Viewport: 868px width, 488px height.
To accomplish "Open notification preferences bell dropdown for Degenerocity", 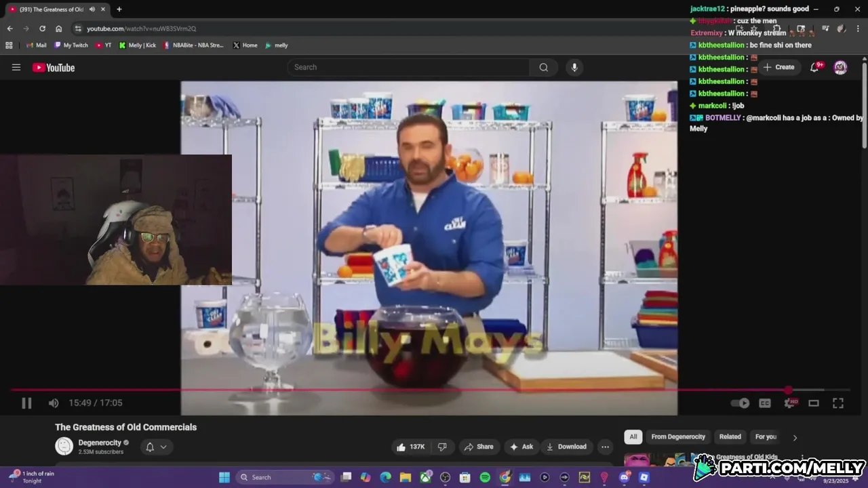I will (157, 447).
